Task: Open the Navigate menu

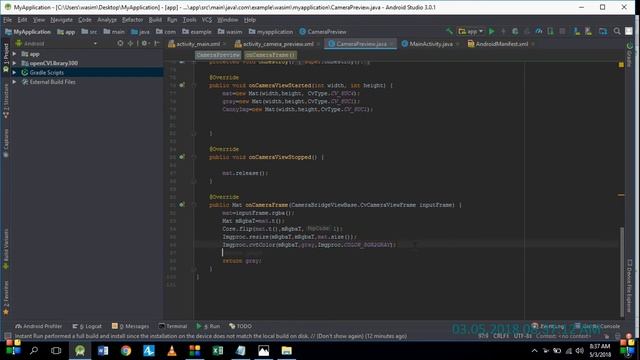Action: [61, 20]
